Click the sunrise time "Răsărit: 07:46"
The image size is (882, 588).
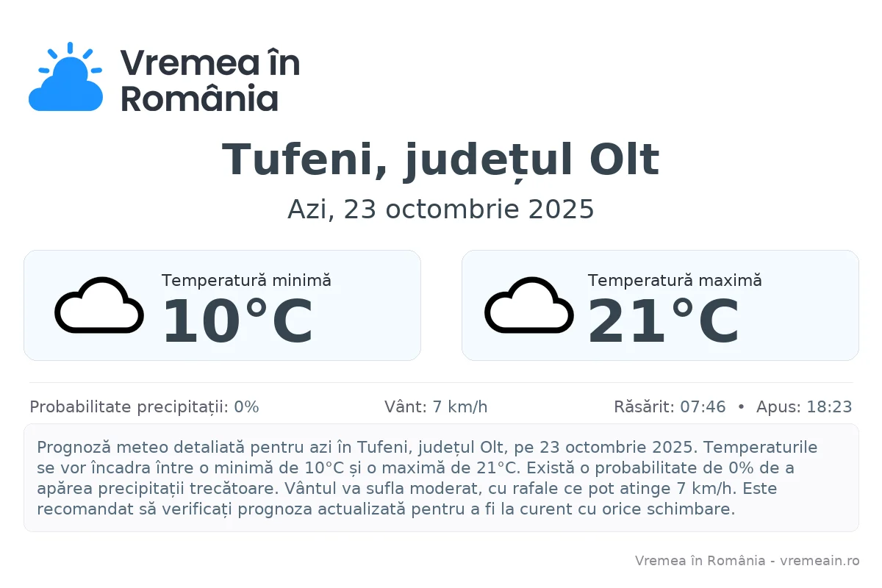click(670, 407)
